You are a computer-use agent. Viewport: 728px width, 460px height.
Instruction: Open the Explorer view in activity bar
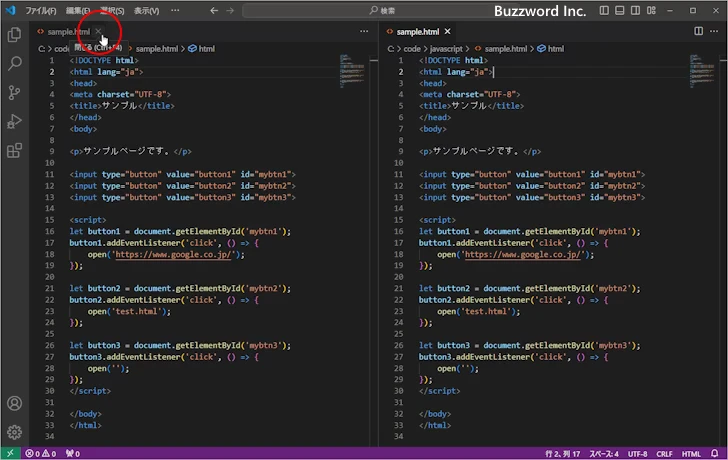pos(14,34)
